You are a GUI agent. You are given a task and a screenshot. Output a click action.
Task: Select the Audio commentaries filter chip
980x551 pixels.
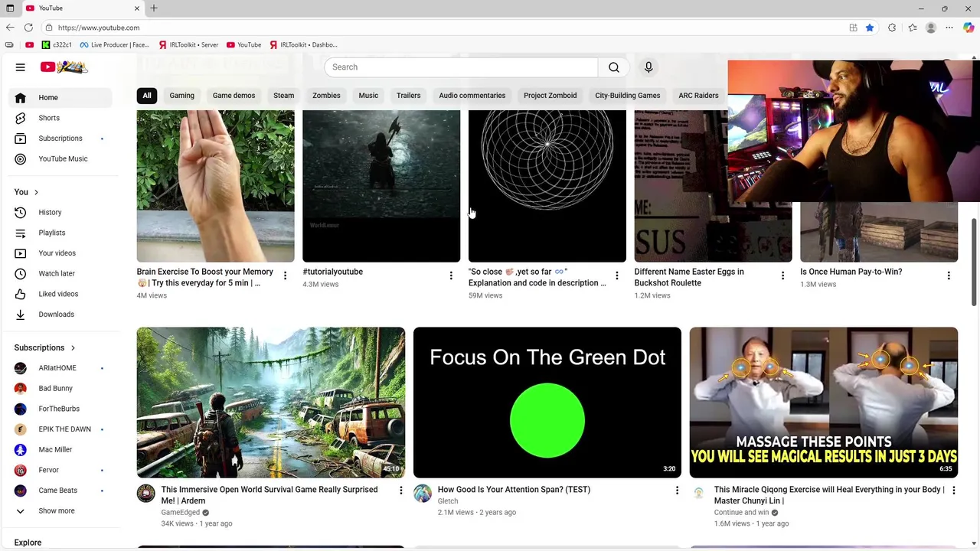472,96
